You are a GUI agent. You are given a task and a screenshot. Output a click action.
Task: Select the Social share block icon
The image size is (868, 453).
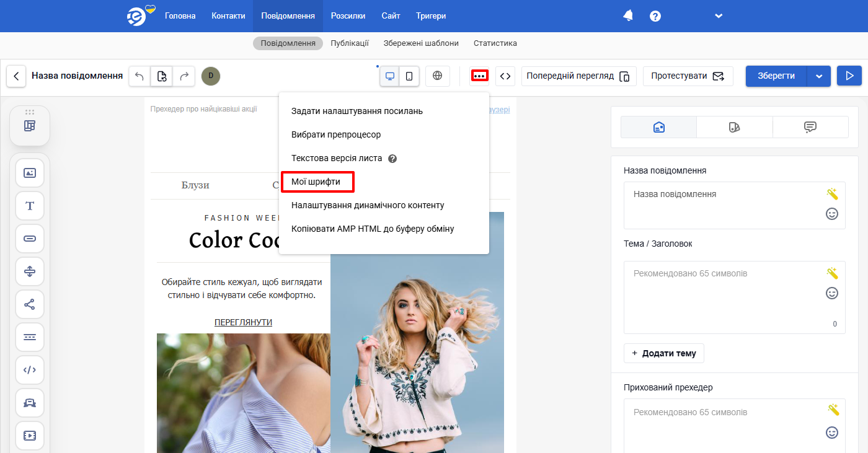tap(30, 304)
